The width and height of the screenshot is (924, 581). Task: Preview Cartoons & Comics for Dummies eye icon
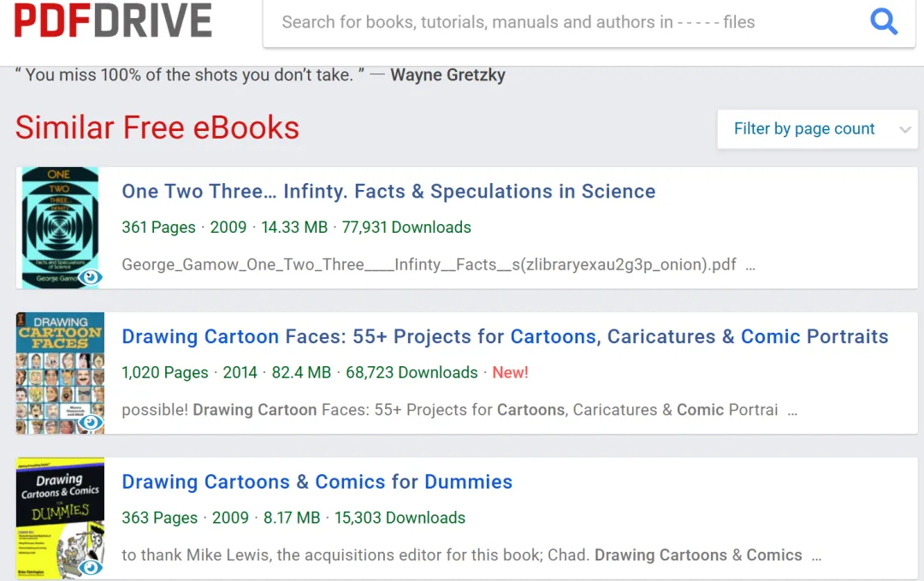[90, 566]
